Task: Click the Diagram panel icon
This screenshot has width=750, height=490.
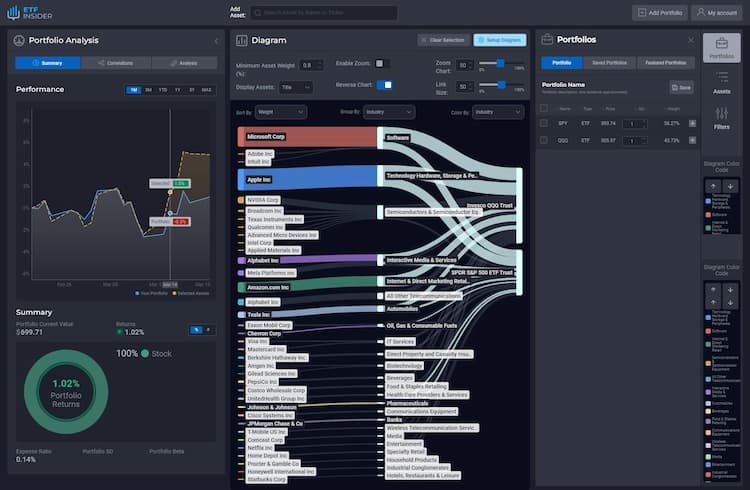Action: [242, 41]
